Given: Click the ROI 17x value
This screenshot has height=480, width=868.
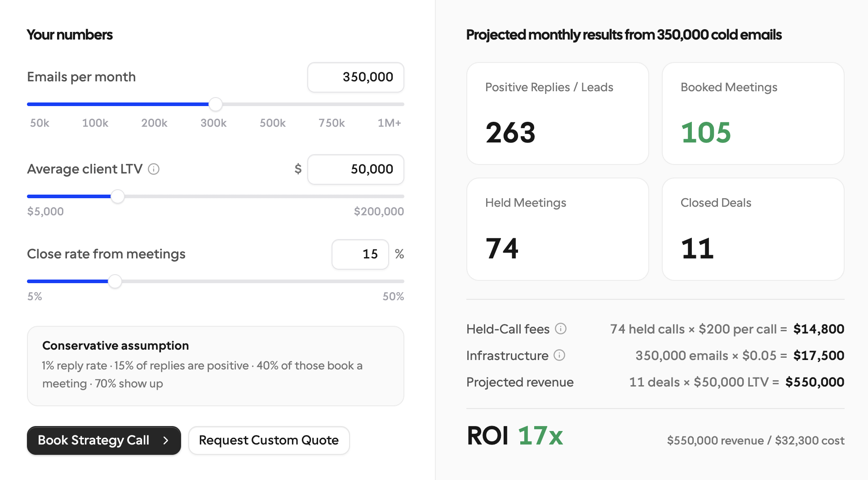Looking at the screenshot, I should click(540, 436).
